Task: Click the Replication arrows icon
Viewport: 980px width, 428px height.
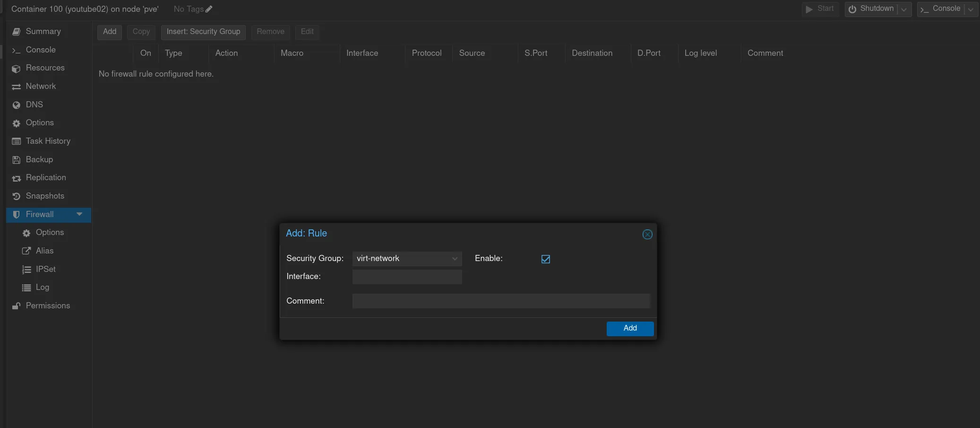Action: [x=17, y=178]
